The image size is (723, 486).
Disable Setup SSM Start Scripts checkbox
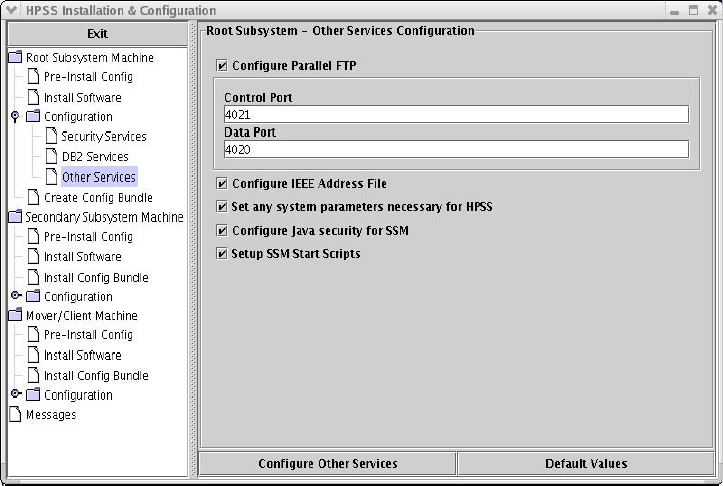tap(222, 254)
